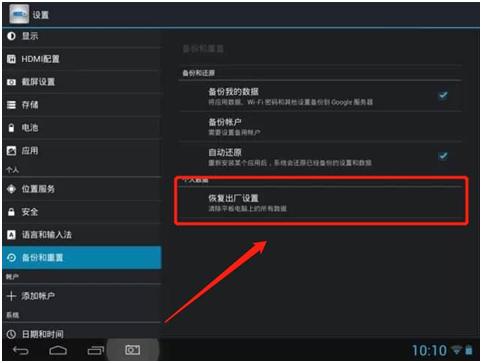This screenshot has width=482, height=363.
Task: Click the Settings app icon in header
Action: pyautogui.click(x=19, y=14)
